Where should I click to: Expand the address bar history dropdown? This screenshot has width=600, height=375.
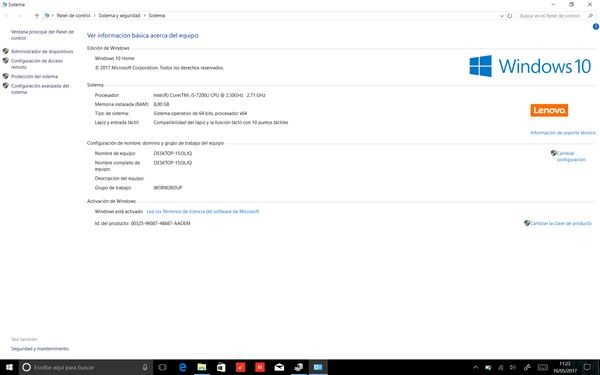[502, 16]
